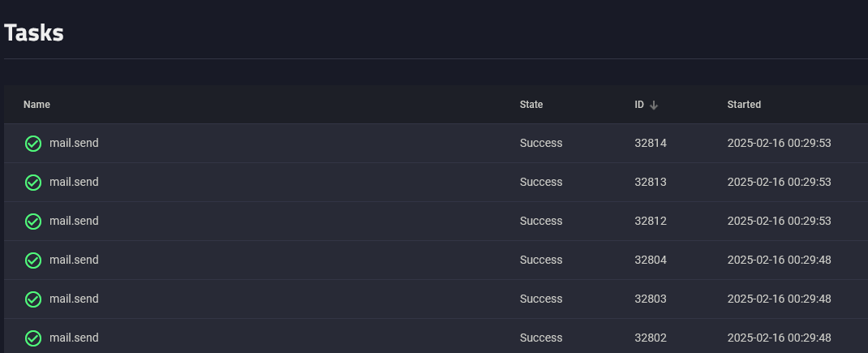Viewport: 868px width, 353px height.
Task: Click Success state of task 32814
Action: pyautogui.click(x=541, y=143)
